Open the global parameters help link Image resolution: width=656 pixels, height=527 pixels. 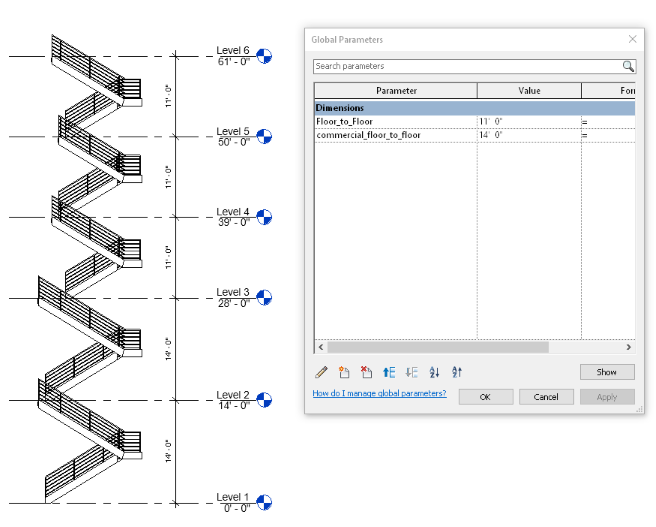tap(379, 394)
